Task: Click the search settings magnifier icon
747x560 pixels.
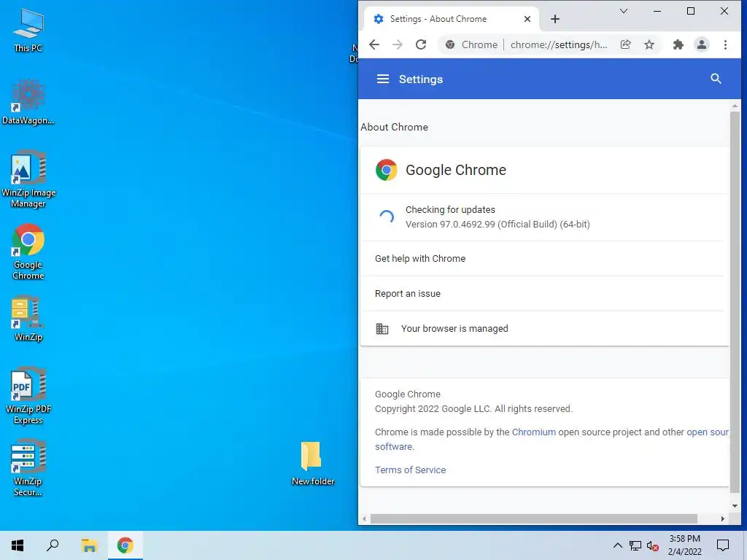Action: 716,79
